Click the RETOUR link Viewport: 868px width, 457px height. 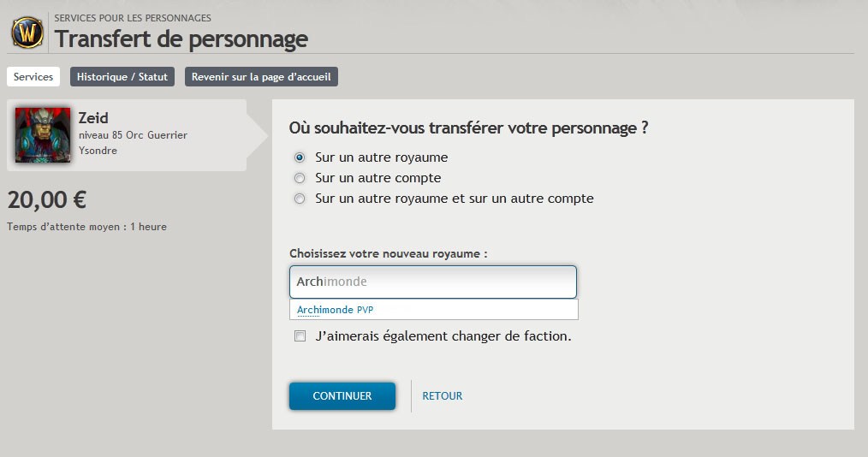point(443,396)
